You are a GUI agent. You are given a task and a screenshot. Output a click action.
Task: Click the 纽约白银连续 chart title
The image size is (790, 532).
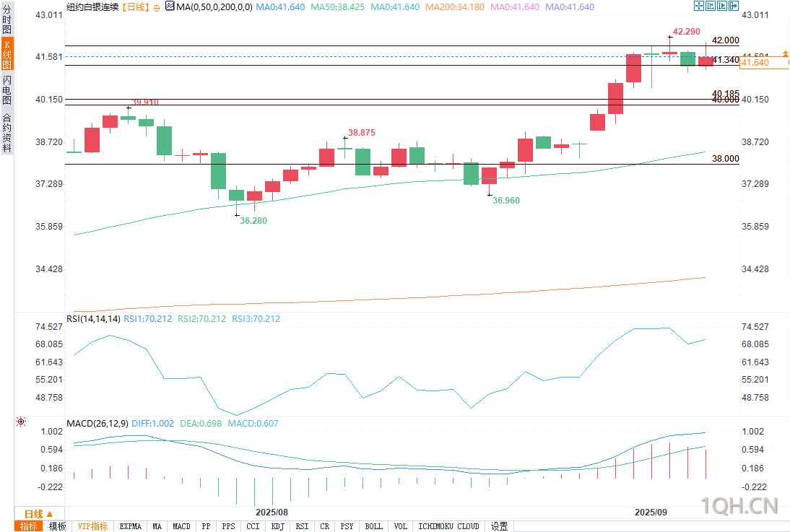[92, 7]
